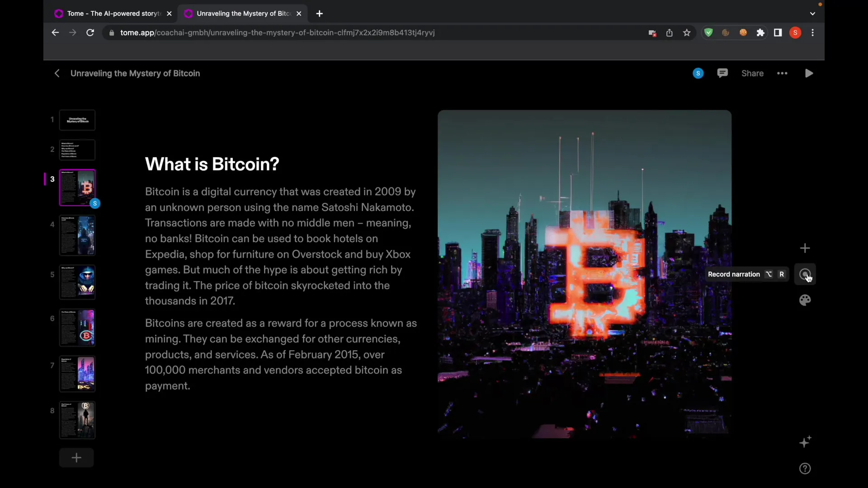Click the paragraph starting Bitcoin is a digital currency
This screenshot has width=868, height=488.
coord(280,246)
